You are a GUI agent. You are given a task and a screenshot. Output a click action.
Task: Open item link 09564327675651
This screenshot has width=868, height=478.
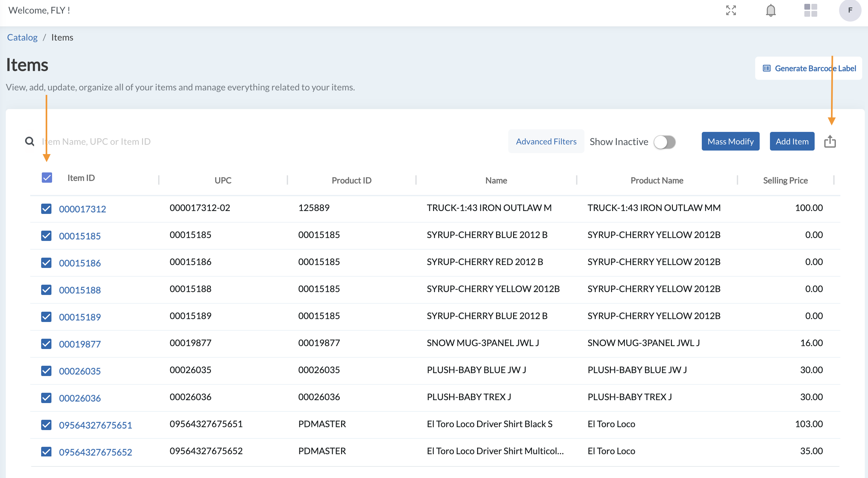(x=95, y=425)
